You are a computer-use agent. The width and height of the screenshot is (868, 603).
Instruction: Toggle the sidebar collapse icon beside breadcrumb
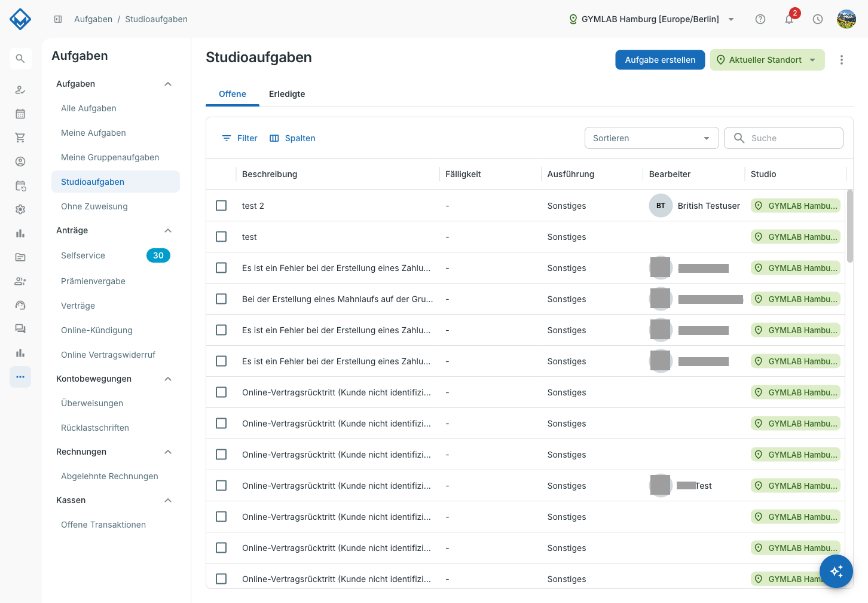(58, 19)
